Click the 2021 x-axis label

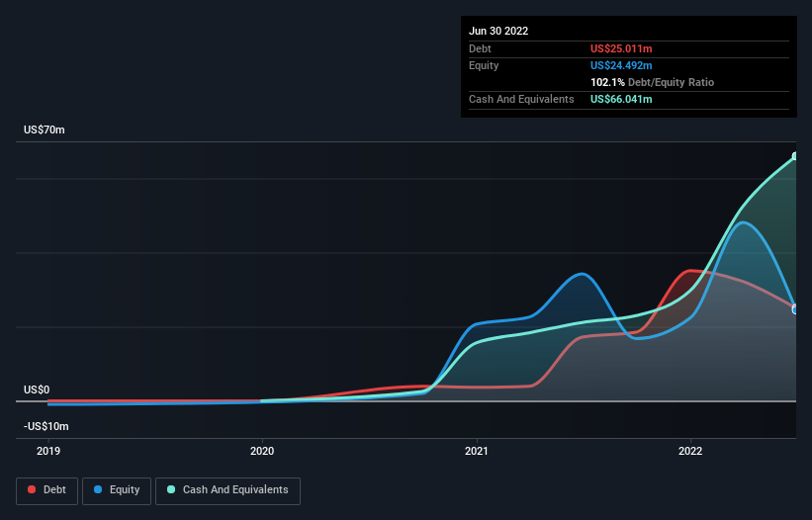tap(477, 451)
